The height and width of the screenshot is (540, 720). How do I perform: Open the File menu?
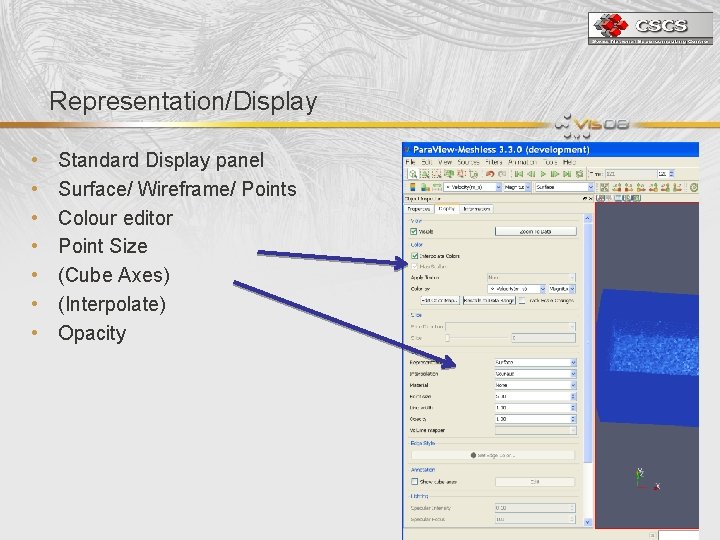(411, 162)
